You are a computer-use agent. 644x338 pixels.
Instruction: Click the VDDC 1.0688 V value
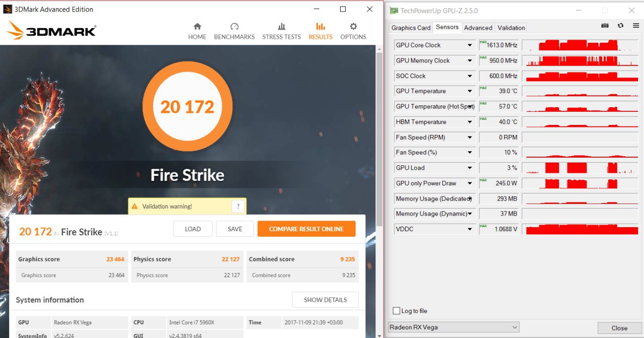[499, 229]
